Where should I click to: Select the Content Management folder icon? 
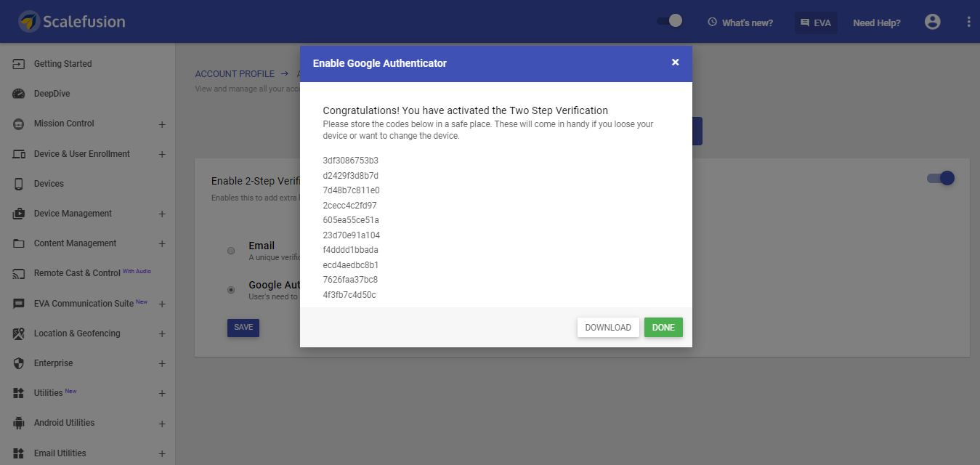coord(19,243)
